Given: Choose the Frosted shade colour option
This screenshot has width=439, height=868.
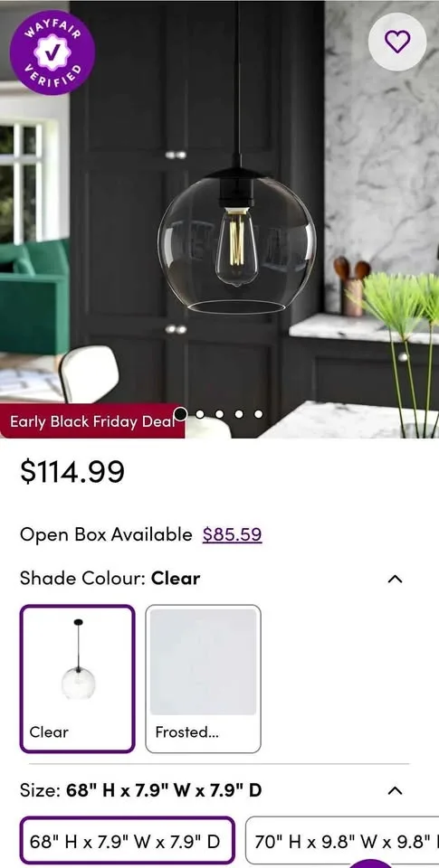Looking at the screenshot, I should click(x=204, y=679).
